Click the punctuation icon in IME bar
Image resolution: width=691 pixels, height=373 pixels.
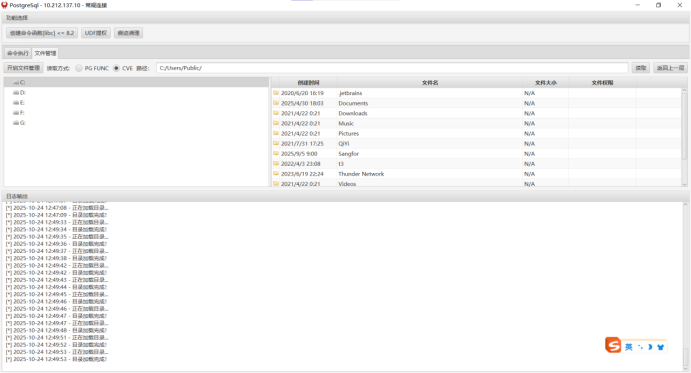tap(640, 347)
